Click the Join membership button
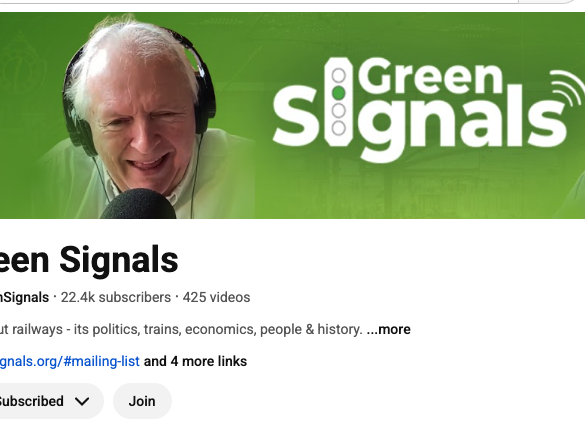Screen dimensions: 585x431 click(142, 401)
